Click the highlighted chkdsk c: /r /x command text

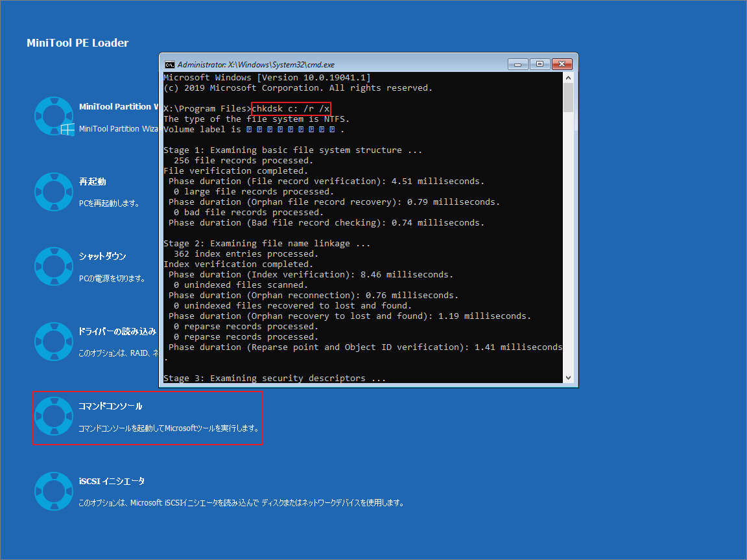click(x=291, y=108)
